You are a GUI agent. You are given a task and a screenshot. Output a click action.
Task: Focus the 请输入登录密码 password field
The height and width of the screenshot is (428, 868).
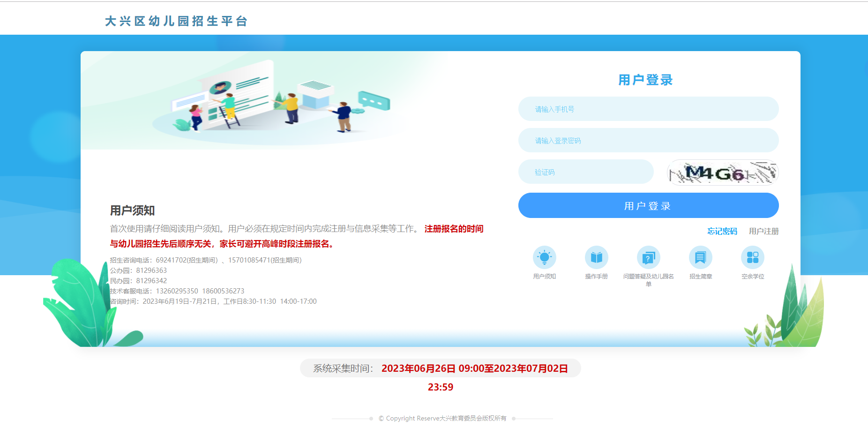(648, 141)
